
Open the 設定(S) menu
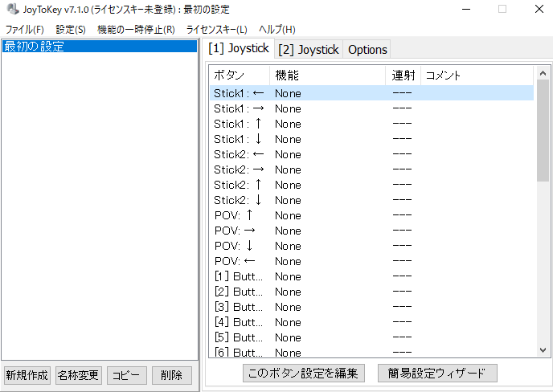coord(71,29)
